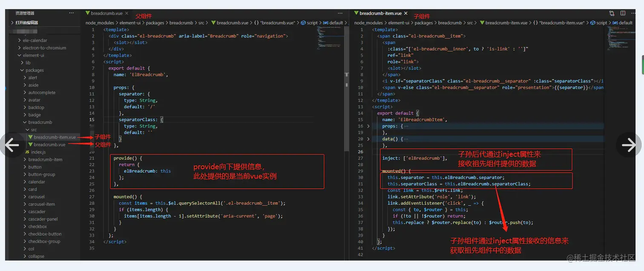The height and width of the screenshot is (271, 644).
Task: Expand the 打开的编辑器 section
Action: pyautogui.click(x=24, y=23)
